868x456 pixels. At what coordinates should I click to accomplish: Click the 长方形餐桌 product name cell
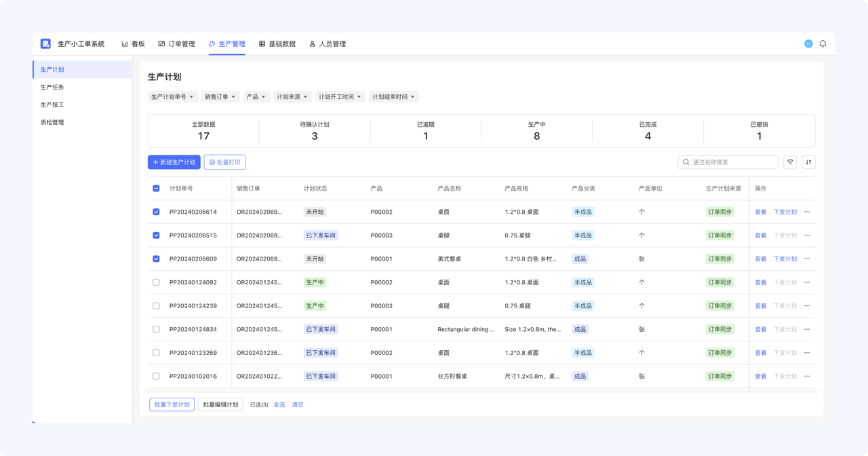[452, 376]
